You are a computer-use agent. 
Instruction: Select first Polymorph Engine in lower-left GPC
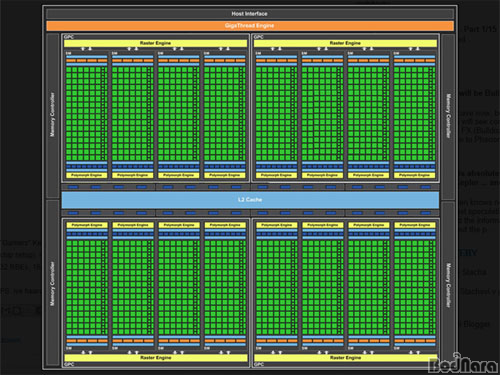click(x=87, y=225)
